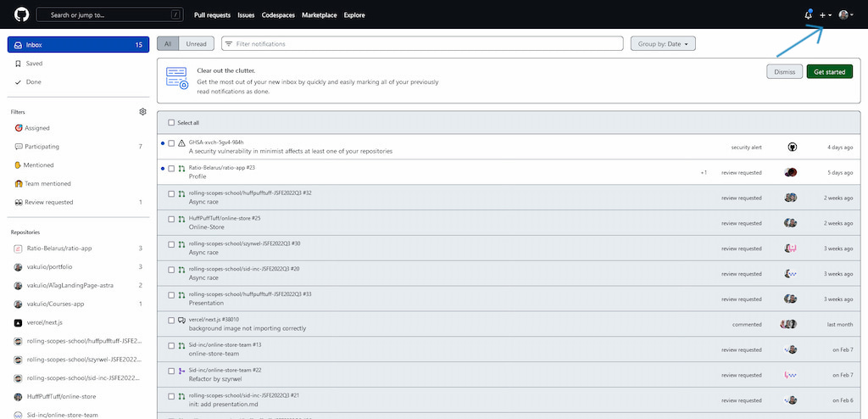Viewport: 868px width, 419px height.
Task: Switch to the Unread notifications tab
Action: [x=196, y=44]
